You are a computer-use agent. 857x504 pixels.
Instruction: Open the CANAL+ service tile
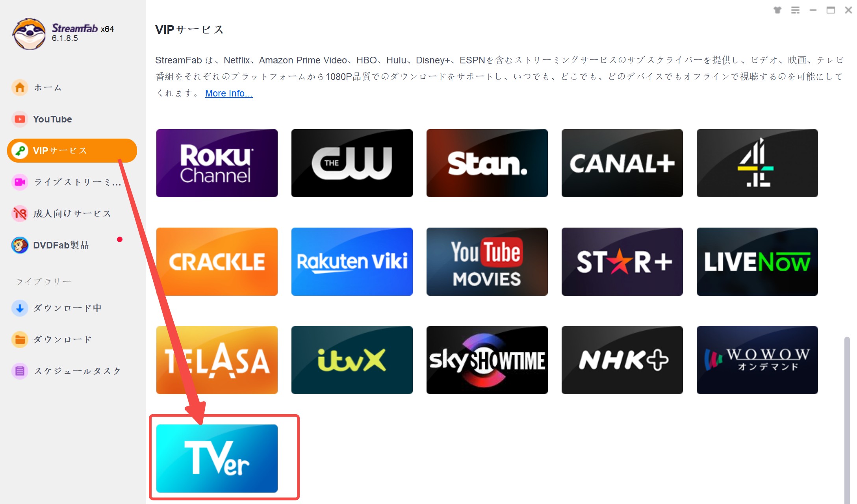tap(622, 163)
